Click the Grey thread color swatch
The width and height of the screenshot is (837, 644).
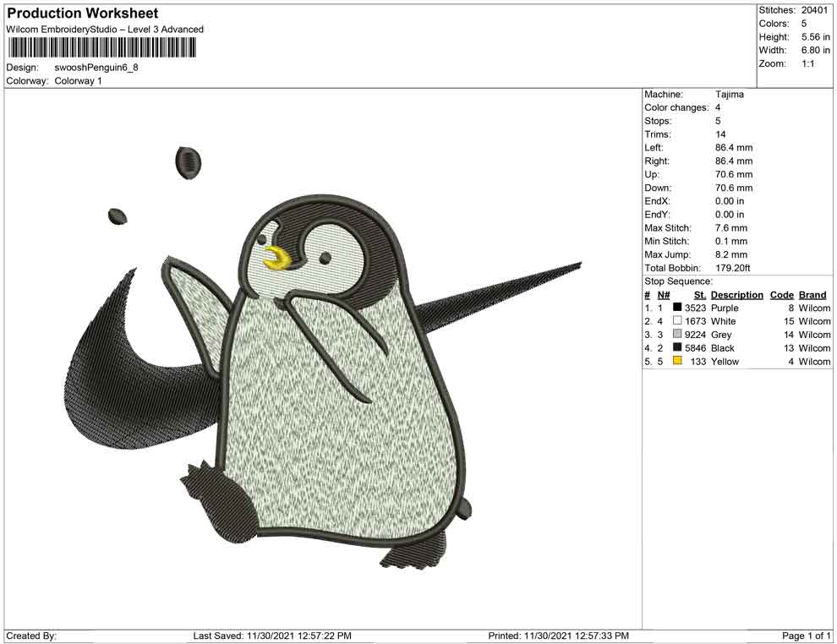click(x=677, y=334)
